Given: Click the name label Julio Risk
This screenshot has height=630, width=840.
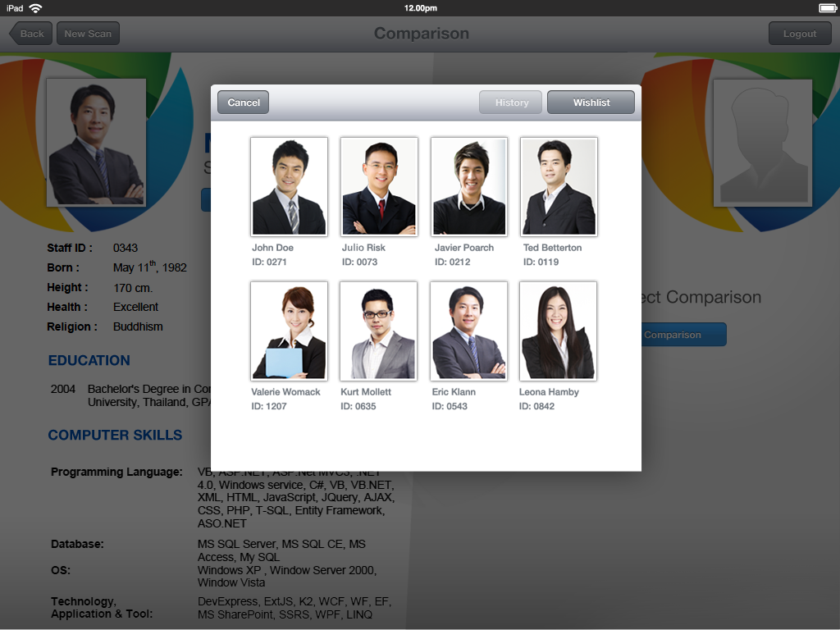Looking at the screenshot, I should (x=363, y=248).
